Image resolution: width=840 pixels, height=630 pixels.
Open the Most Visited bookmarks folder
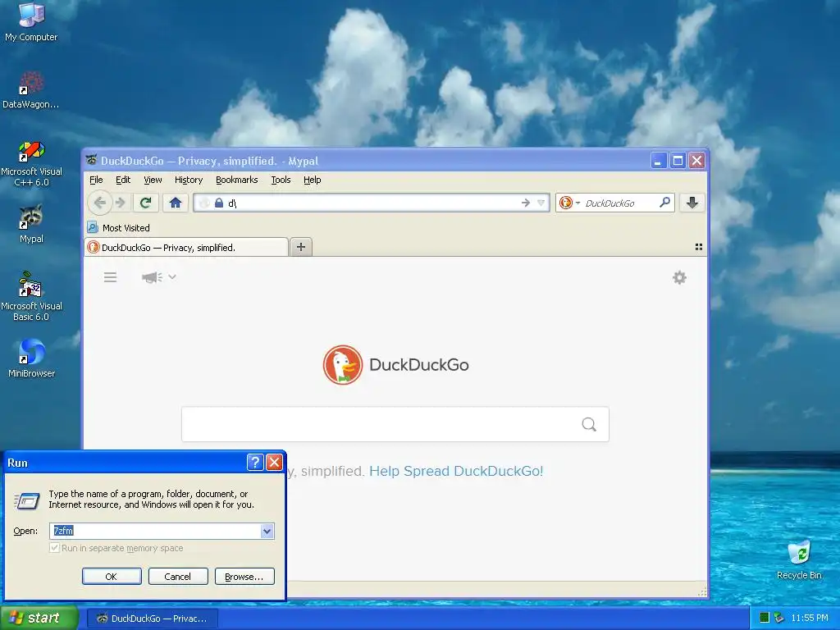[119, 228]
